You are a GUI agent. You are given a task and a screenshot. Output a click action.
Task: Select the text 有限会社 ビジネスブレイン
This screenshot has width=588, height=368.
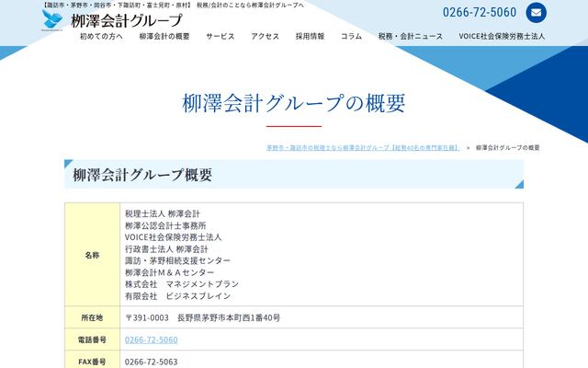click(x=177, y=296)
